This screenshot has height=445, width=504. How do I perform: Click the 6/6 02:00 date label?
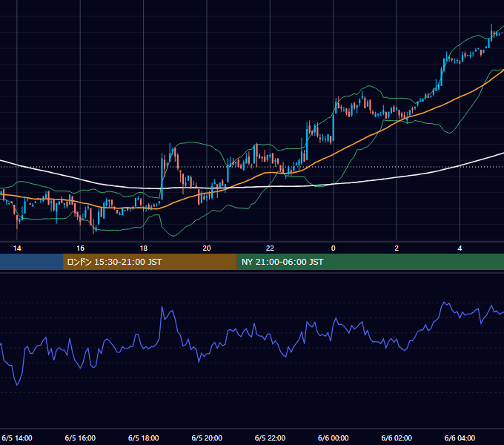point(397,438)
